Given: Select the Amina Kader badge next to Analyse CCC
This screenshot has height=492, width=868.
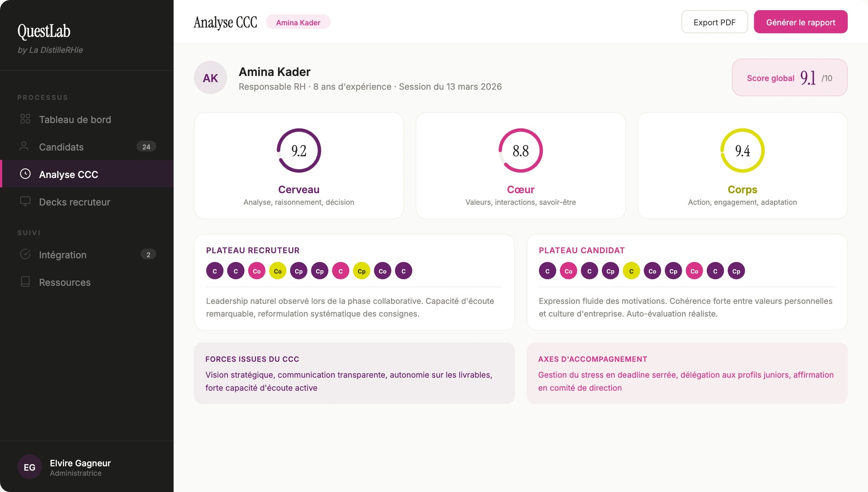Looking at the screenshot, I should point(298,22).
